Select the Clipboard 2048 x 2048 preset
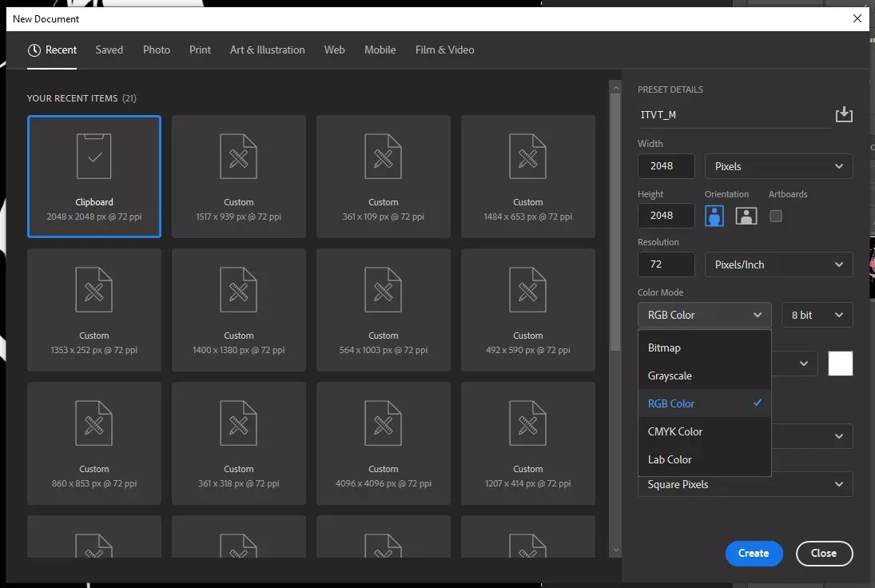This screenshot has height=588, width=875. (94, 177)
